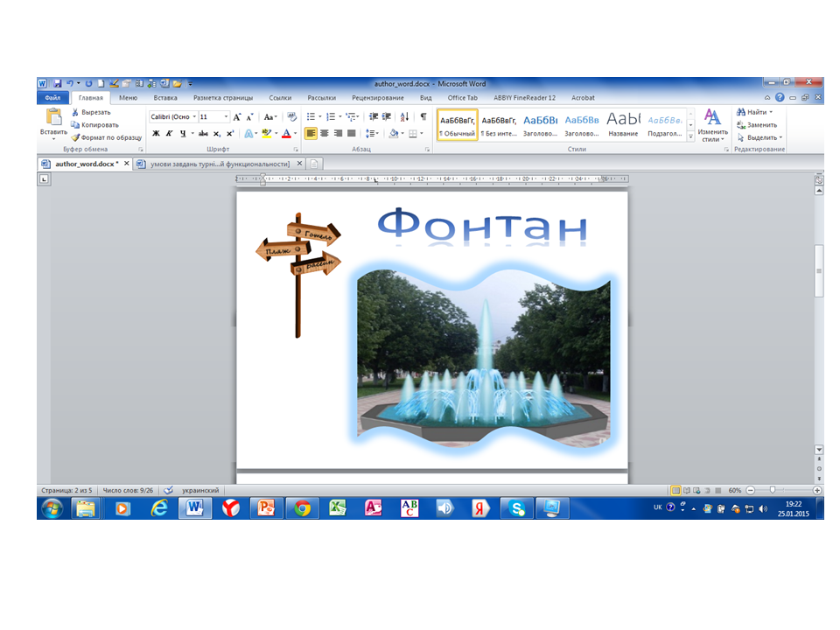Click the ruler tab selector (L) button
Image resolution: width=840 pixels, height=630 pixels.
(x=44, y=178)
